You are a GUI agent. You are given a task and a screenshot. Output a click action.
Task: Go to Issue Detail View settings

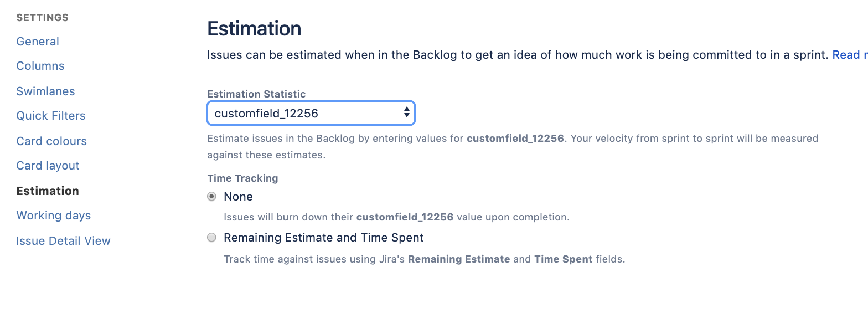pos(64,241)
